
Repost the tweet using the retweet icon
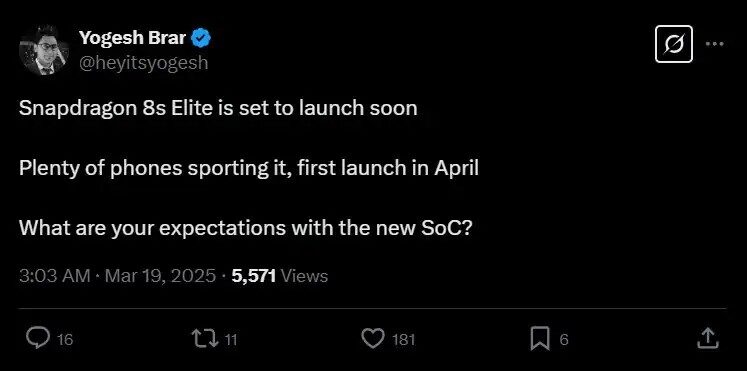coord(205,339)
